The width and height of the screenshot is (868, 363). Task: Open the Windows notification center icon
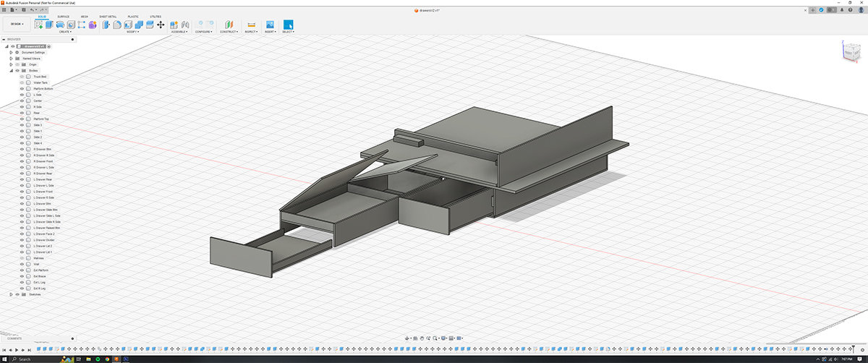click(861, 359)
